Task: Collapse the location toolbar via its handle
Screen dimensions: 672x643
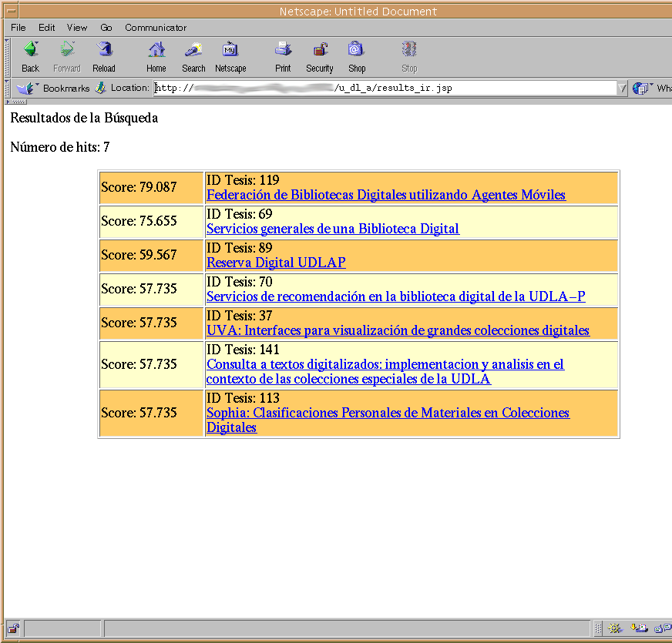Action: (7, 88)
